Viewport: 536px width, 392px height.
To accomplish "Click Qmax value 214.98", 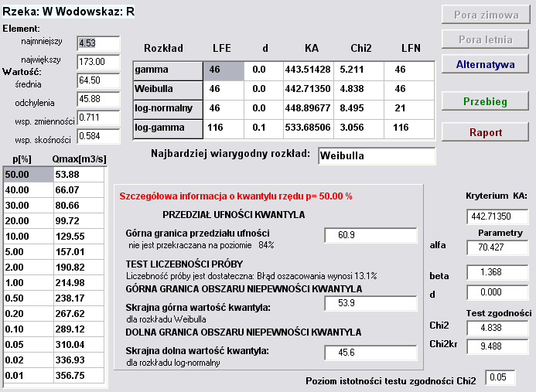I will [x=79, y=283].
